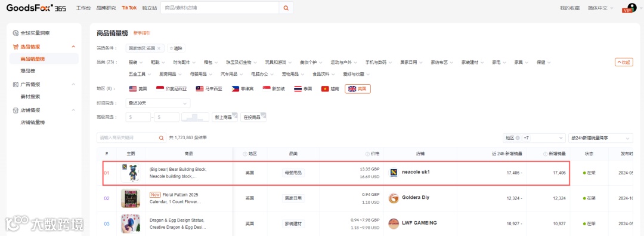Collapse the 选品情报 sidebar section
This screenshot has height=236, width=644.
click(x=73, y=47)
